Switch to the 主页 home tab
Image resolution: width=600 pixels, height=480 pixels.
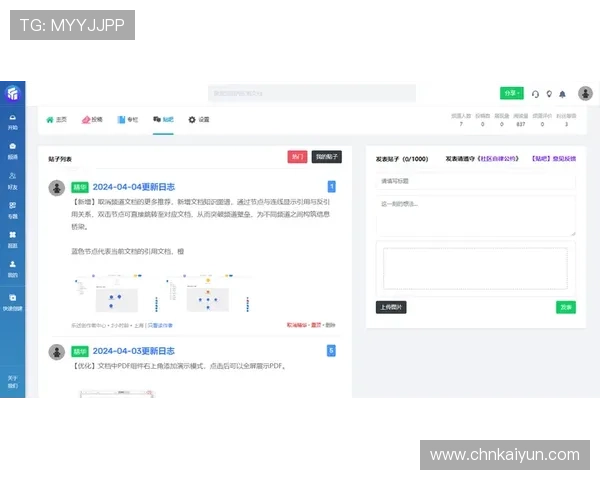coord(56,119)
